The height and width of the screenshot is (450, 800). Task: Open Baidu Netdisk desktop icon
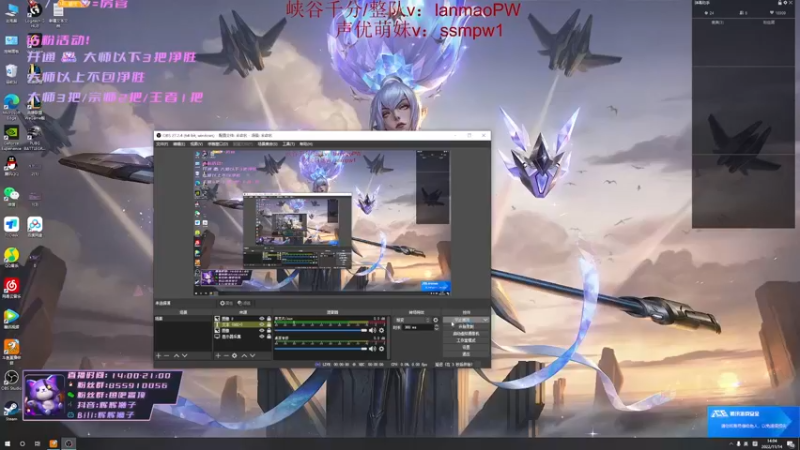pos(35,227)
